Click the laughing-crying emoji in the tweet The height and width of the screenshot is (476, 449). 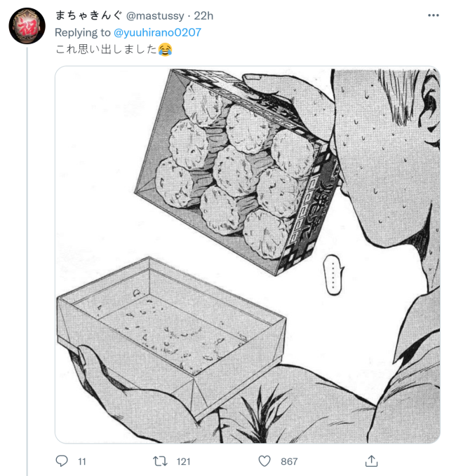click(x=164, y=50)
